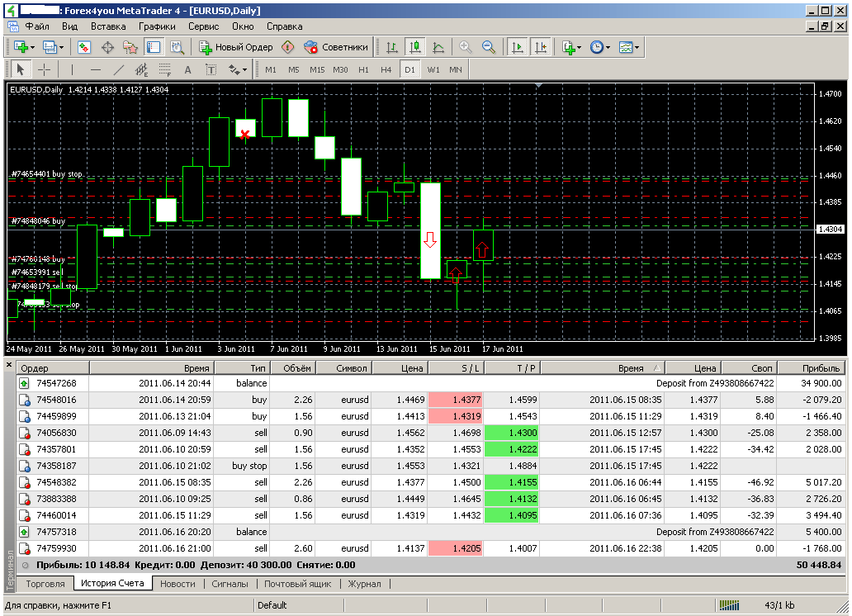Image resolution: width=852 pixels, height=616 pixels.
Task: Click the Data Window crosshair-circle icon
Action: [106, 47]
